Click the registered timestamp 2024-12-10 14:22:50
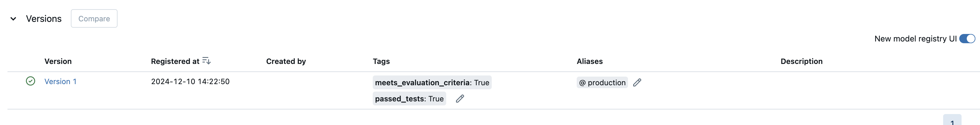Viewport: 980px width, 125px height. pyautogui.click(x=190, y=82)
